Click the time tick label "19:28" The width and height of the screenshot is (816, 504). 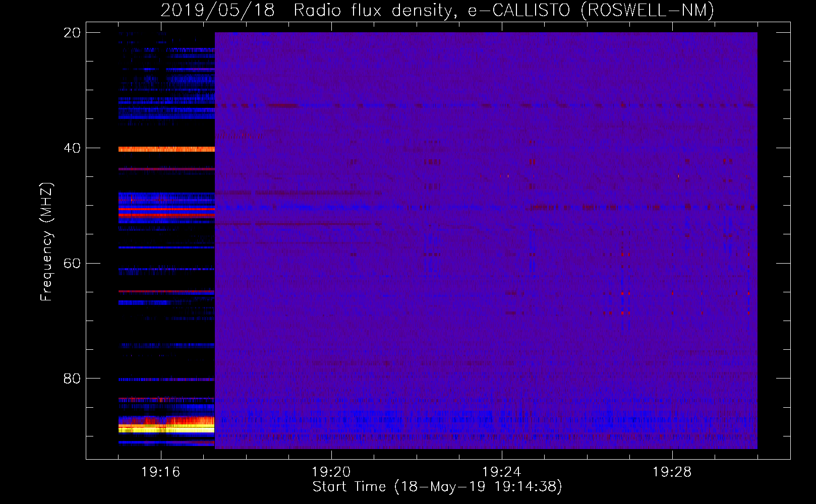(x=672, y=472)
